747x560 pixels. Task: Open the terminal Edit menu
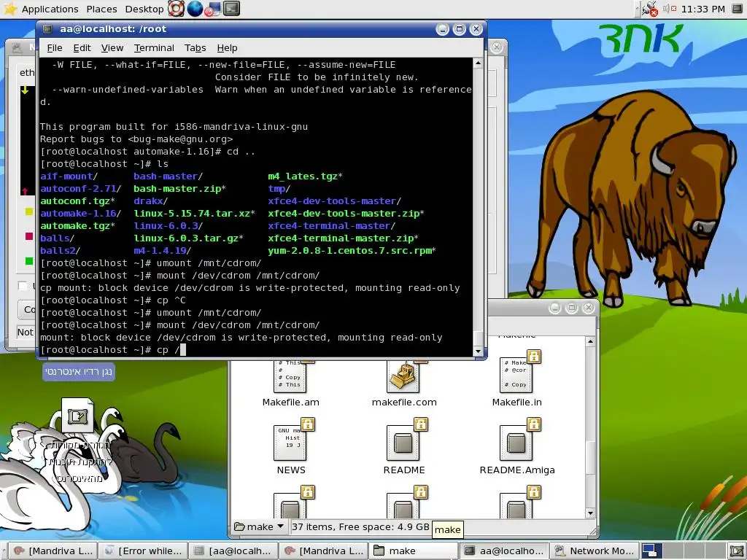click(82, 47)
